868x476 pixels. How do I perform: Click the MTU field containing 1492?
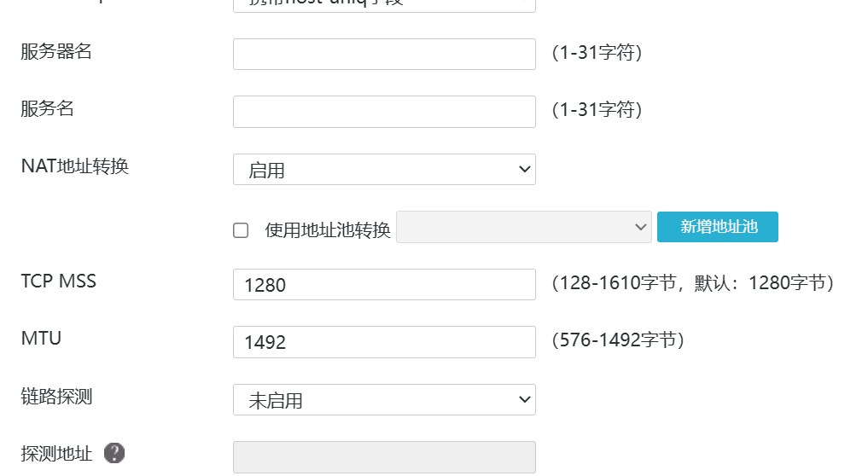tap(384, 342)
